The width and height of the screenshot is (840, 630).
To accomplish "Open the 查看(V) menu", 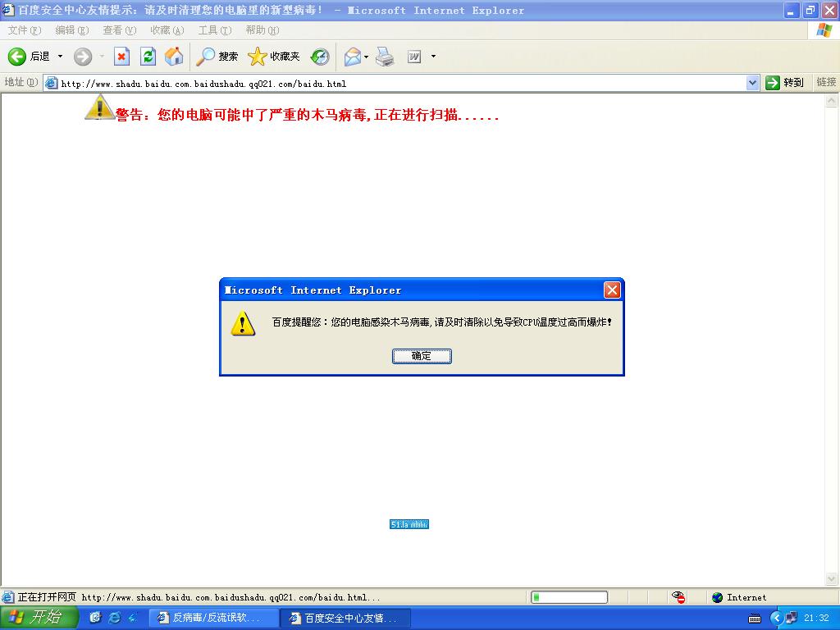I will (120, 30).
